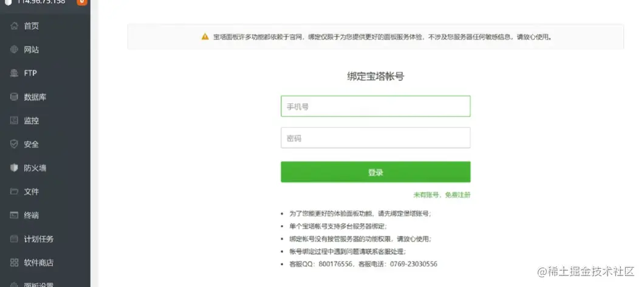Image resolution: width=644 pixels, height=287 pixels.
Task: Click the database icon beside 数据库
Action: 15,97
